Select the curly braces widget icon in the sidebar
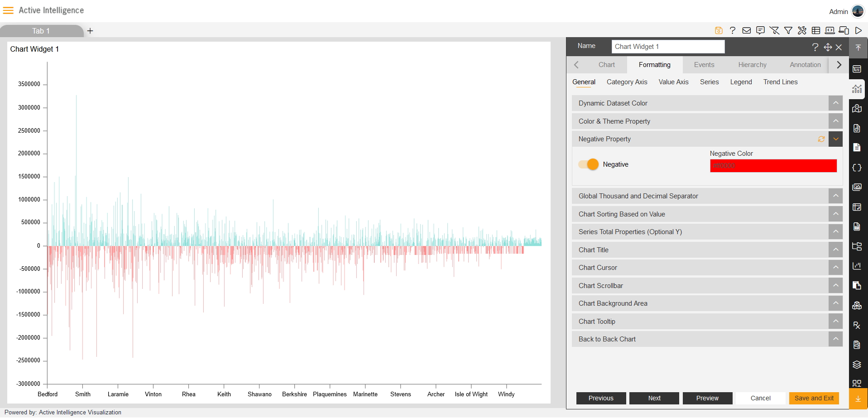This screenshot has width=868, height=418. (x=857, y=168)
